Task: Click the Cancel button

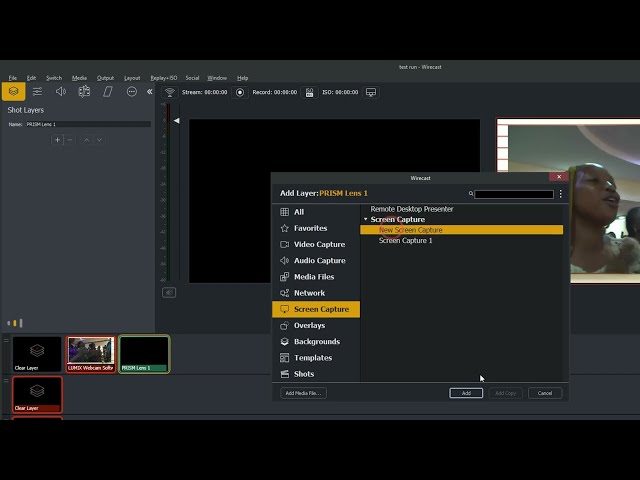Action: (545, 393)
